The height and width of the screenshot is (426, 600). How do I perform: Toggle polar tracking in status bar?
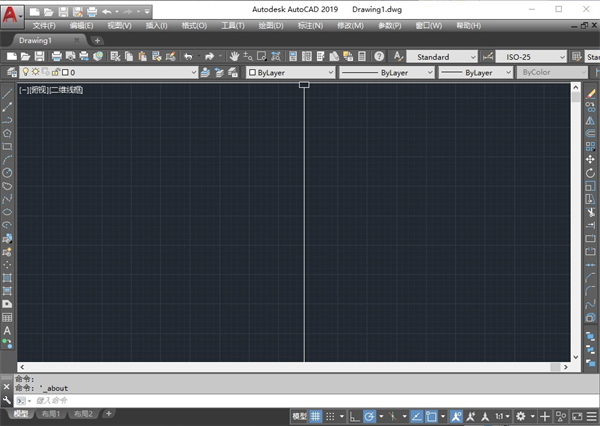click(x=369, y=415)
